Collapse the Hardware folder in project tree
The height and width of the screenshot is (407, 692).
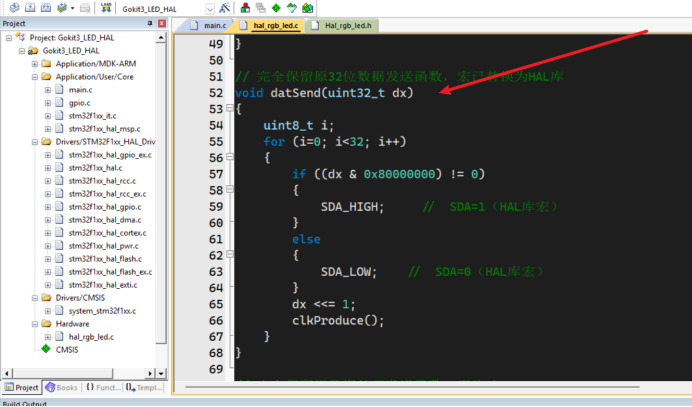[34, 324]
